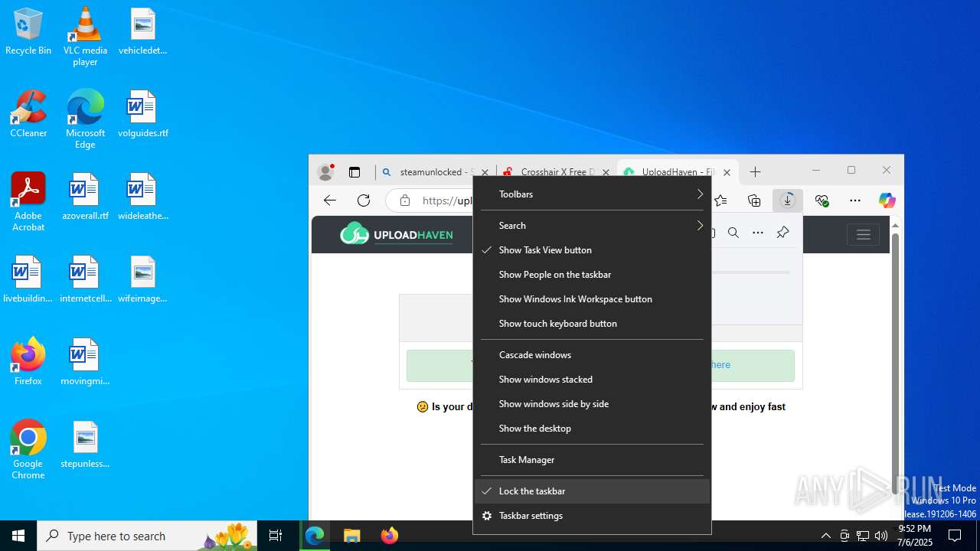This screenshot has width=980, height=551.
Task: Open UploadHaven hamburger menu
Action: point(864,235)
